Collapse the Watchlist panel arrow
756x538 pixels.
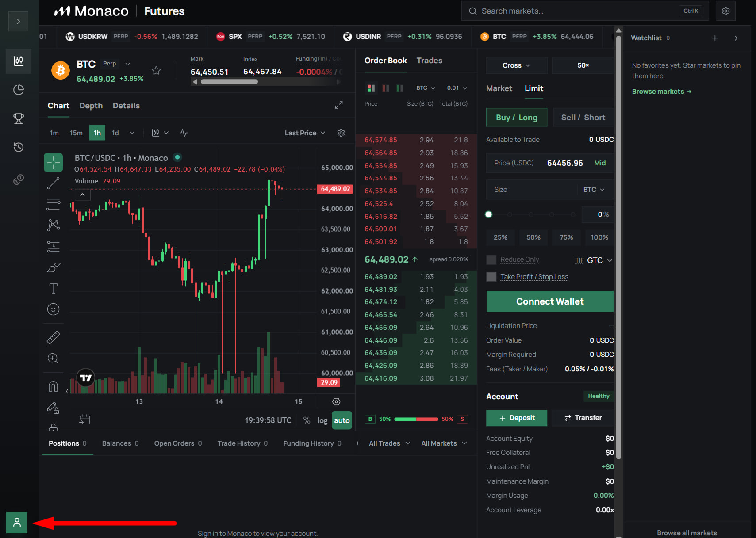pyautogui.click(x=736, y=38)
